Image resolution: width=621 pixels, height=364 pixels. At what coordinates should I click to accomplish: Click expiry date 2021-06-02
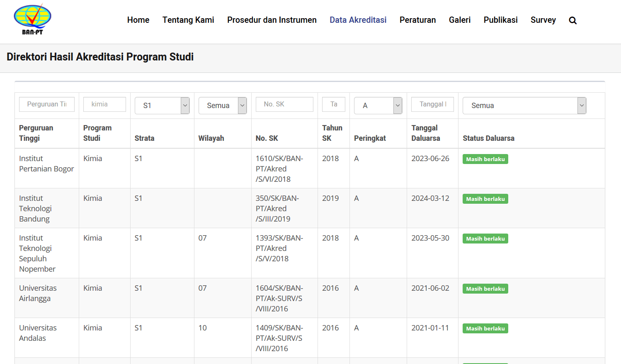click(430, 288)
